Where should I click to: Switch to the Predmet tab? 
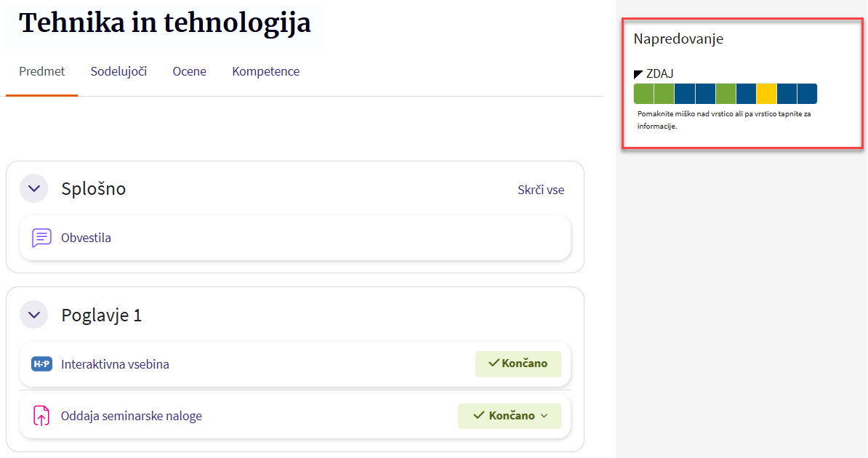[41, 71]
